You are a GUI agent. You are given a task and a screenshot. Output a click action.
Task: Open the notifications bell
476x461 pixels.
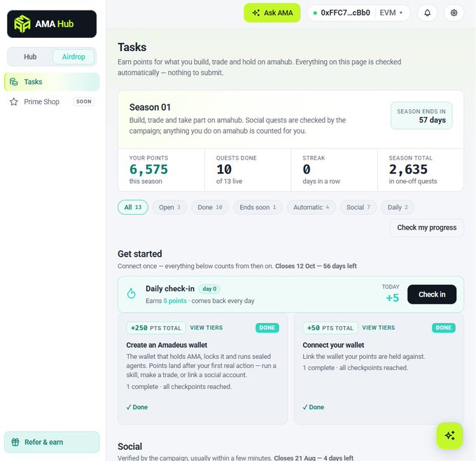click(x=427, y=13)
